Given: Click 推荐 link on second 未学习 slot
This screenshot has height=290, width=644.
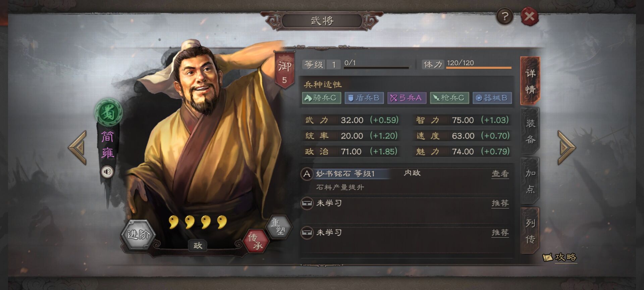Looking at the screenshot, I should click(x=500, y=233).
